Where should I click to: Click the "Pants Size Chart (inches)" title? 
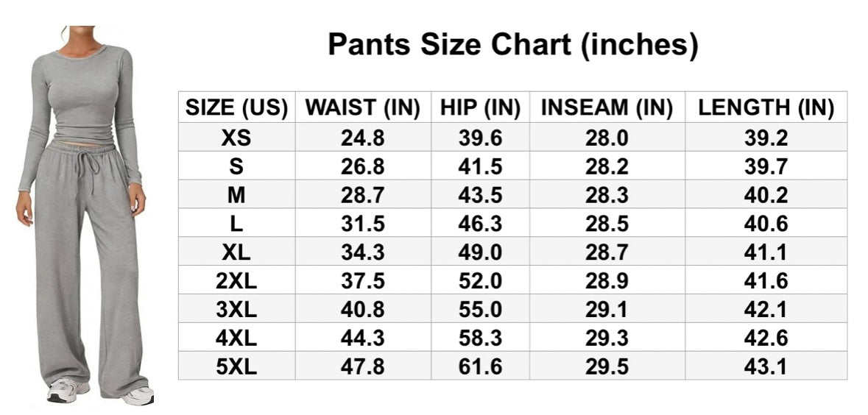tap(512, 45)
